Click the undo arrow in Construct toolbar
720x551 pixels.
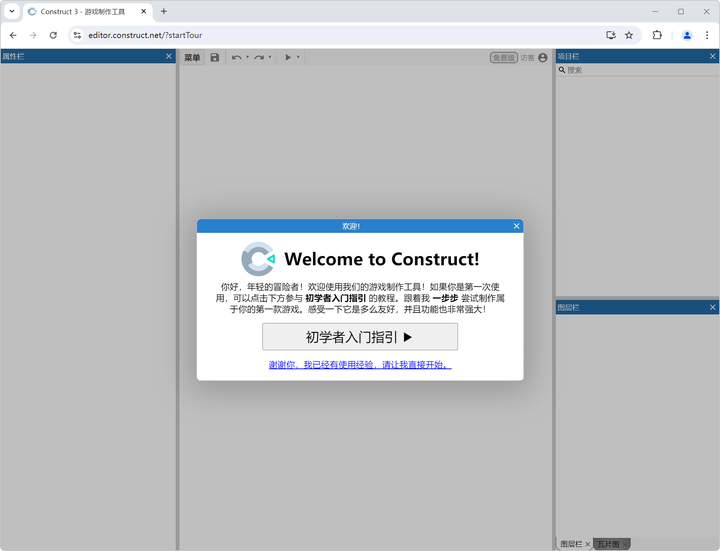[x=236, y=57]
